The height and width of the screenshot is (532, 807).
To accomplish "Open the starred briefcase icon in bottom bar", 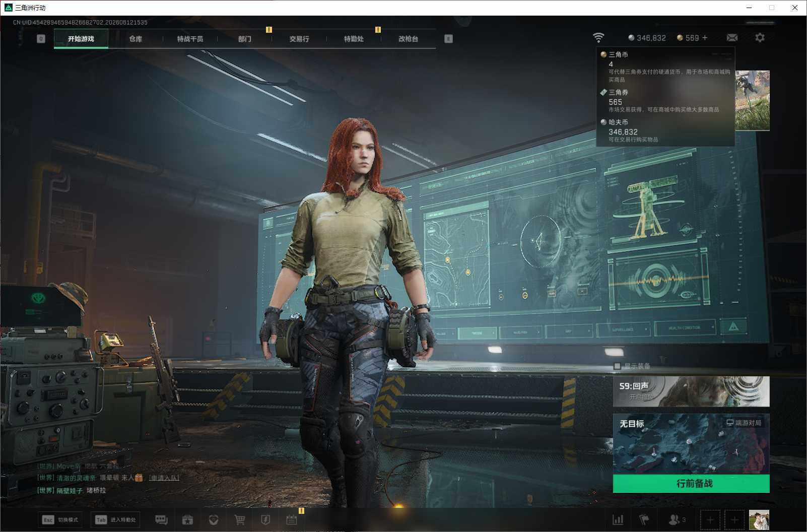I will coord(187,520).
